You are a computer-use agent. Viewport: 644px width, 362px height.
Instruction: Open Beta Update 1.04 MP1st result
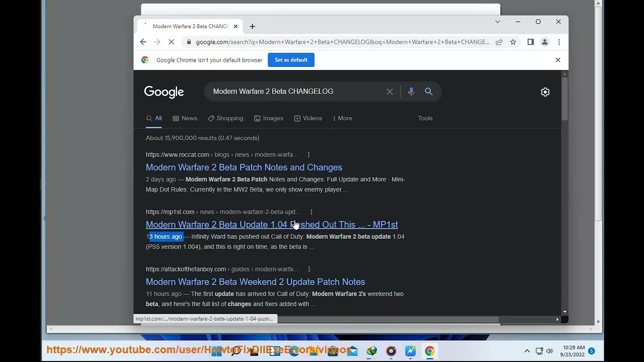[x=272, y=225]
